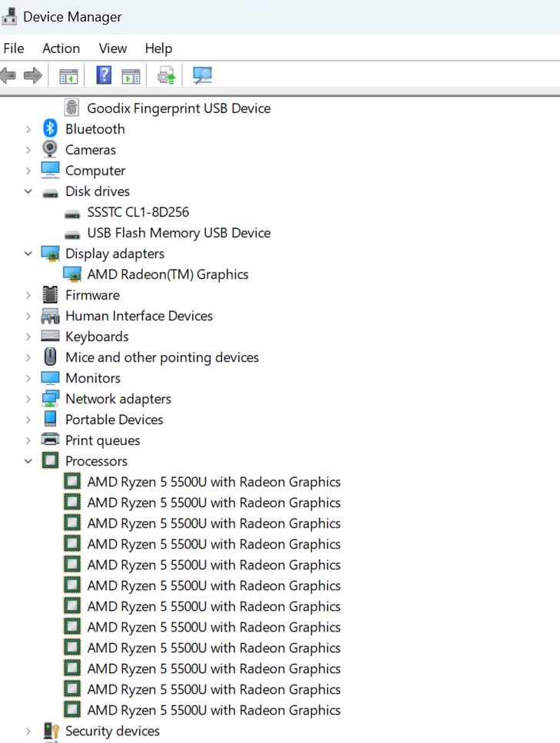Image resolution: width=560 pixels, height=743 pixels.
Task: Select the Print queues label
Action: coord(103,441)
